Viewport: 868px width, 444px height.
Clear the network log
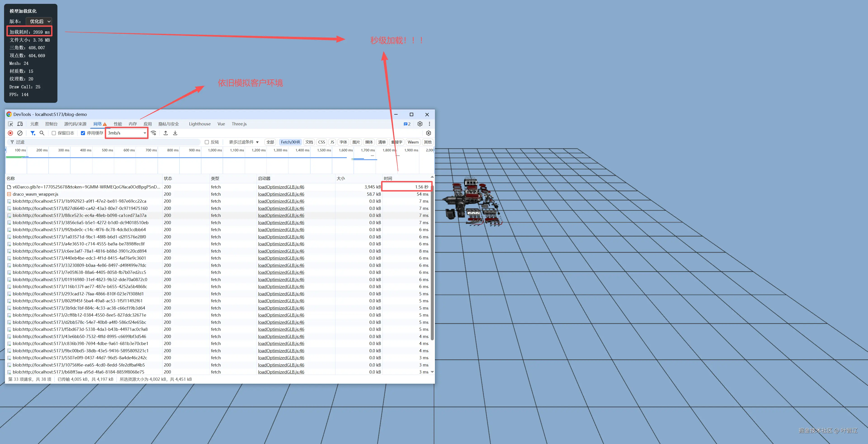pyautogui.click(x=20, y=133)
